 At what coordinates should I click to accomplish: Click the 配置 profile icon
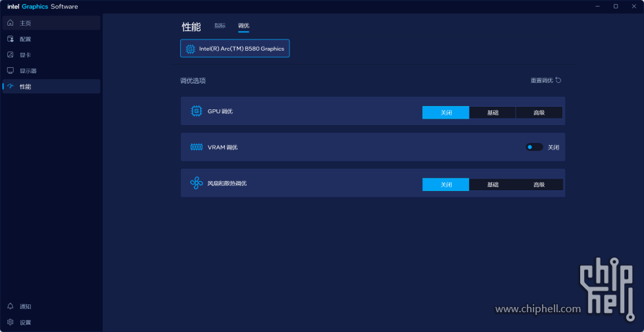point(11,39)
